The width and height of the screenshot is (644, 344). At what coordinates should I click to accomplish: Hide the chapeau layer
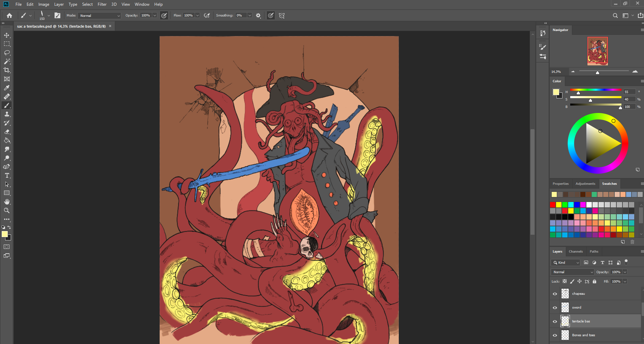[x=555, y=294]
